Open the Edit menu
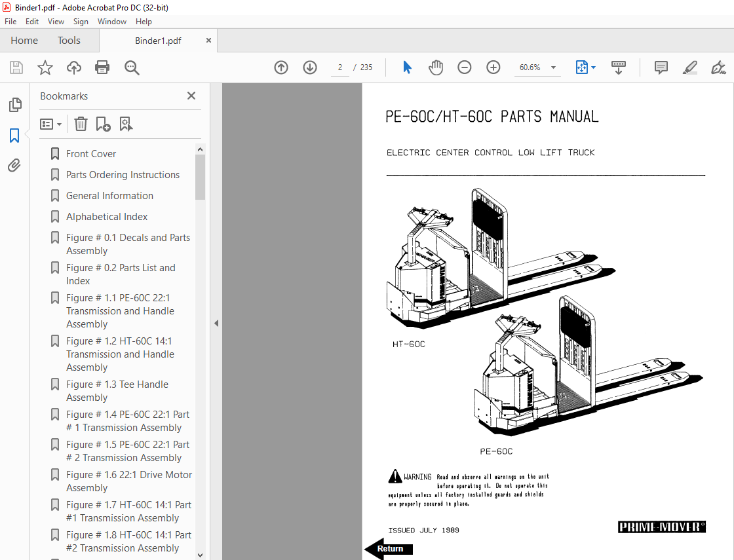The width and height of the screenshot is (734, 560). (32, 22)
